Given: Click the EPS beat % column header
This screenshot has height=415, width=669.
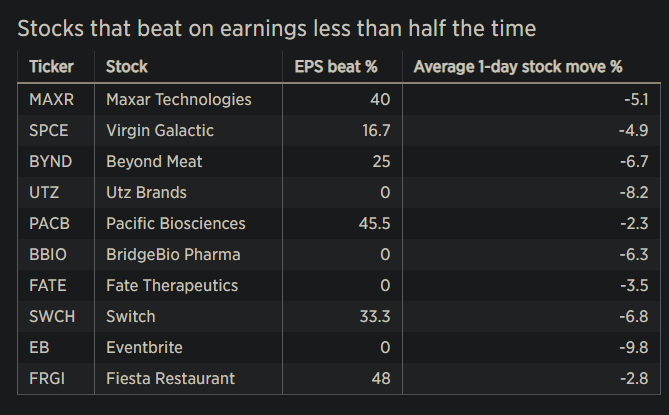Looking at the screenshot, I should pos(335,67).
